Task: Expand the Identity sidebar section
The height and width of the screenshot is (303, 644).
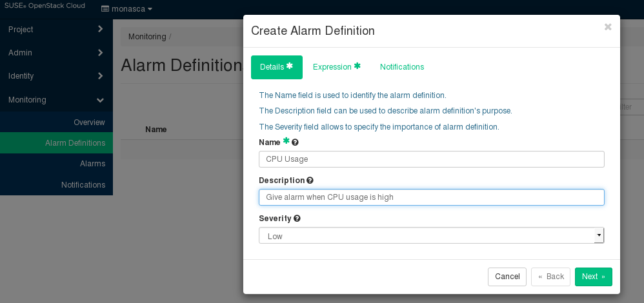Action: click(56, 76)
